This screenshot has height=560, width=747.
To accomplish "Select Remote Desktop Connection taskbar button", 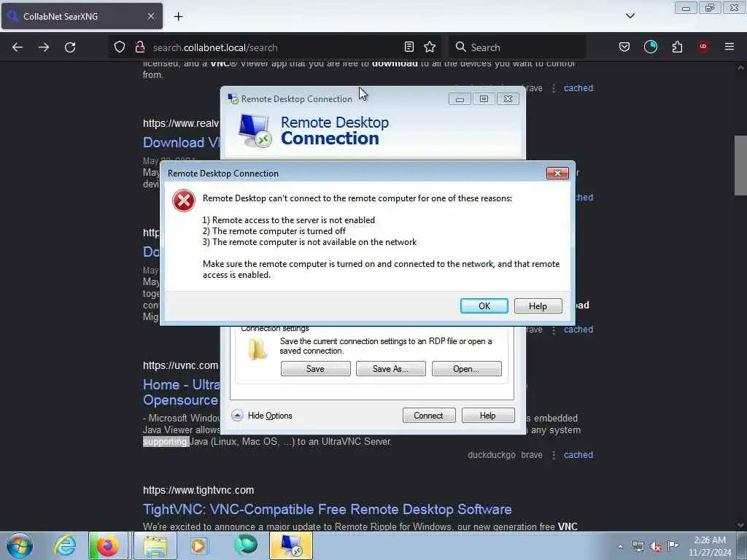I will click(291, 545).
